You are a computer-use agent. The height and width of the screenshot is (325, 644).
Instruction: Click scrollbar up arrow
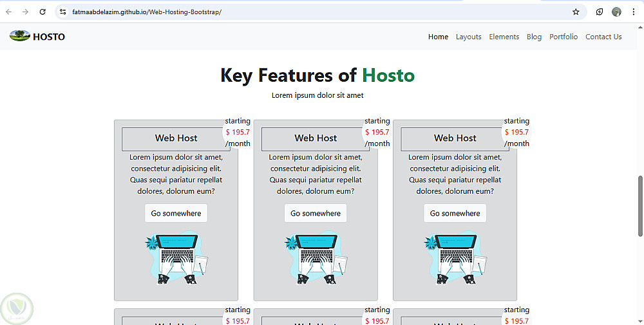[640, 27]
